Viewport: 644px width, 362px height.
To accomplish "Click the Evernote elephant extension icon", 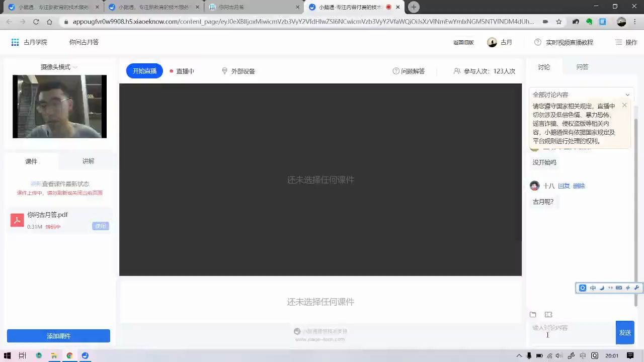I will pos(589,22).
